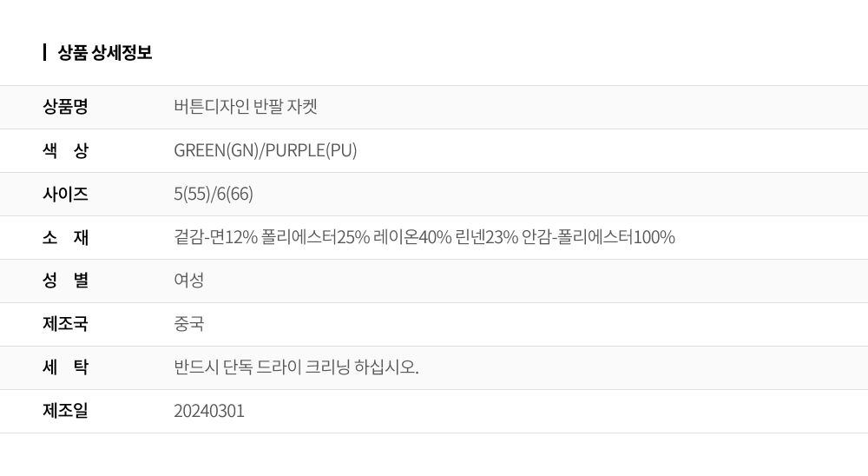Click the material composition text starting 겉감-면12%
Screen dimensions: 868x476
point(424,237)
